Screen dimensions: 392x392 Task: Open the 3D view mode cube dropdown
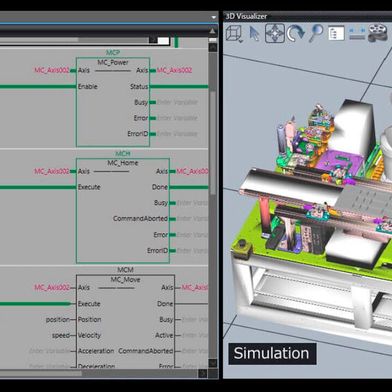[x=234, y=34]
